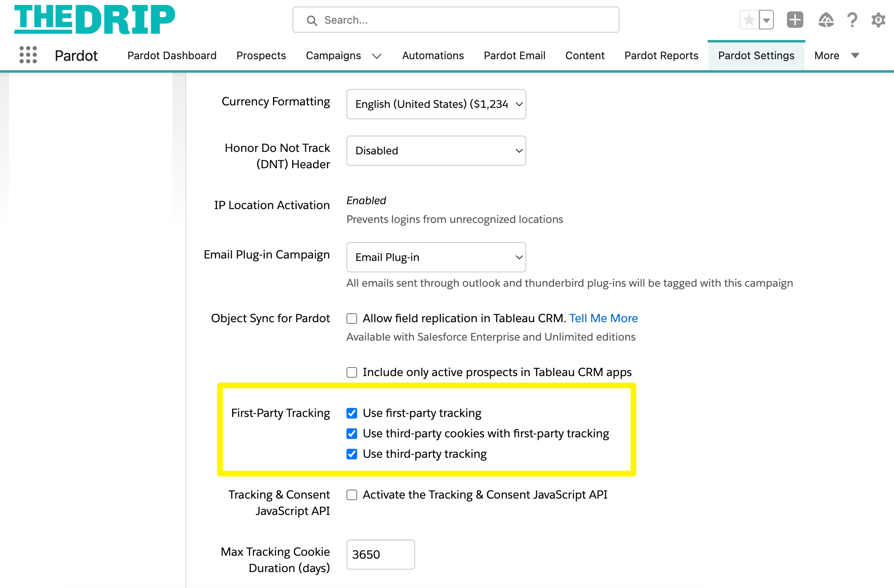Open the Email Plug-in Campaign dropdown
The width and height of the screenshot is (894, 588).
pyautogui.click(x=436, y=257)
